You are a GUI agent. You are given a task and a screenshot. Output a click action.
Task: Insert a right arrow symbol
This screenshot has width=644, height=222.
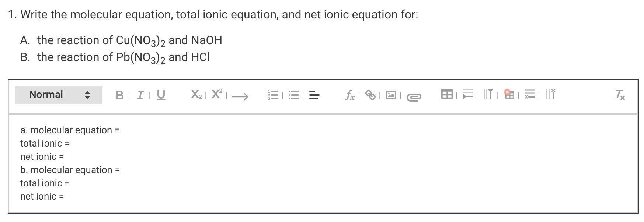[x=239, y=97]
